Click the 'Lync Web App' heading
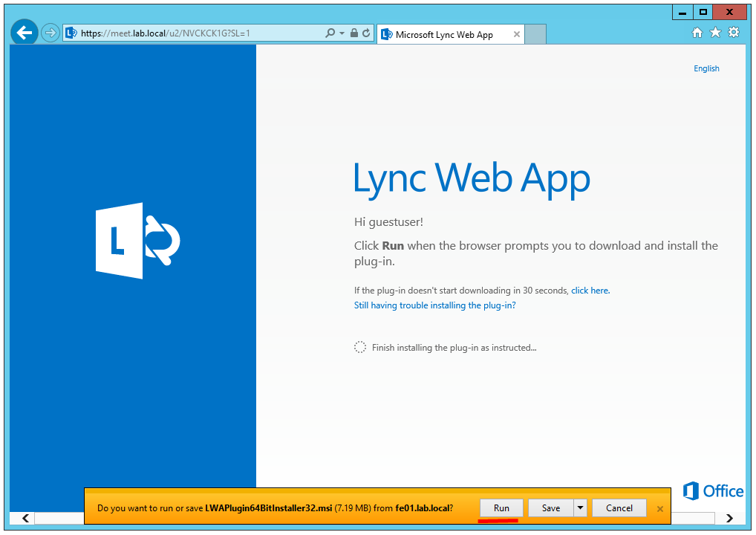 (472, 178)
